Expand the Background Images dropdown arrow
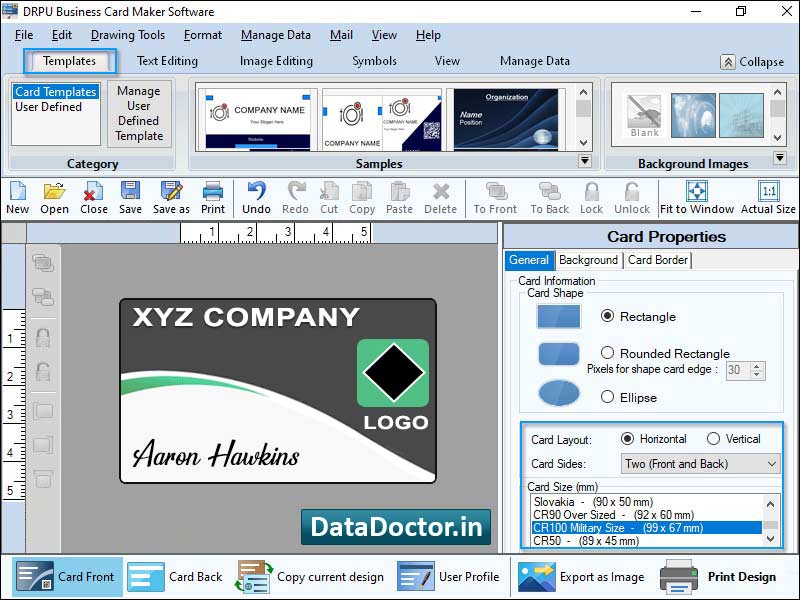The image size is (800, 600). (x=780, y=157)
